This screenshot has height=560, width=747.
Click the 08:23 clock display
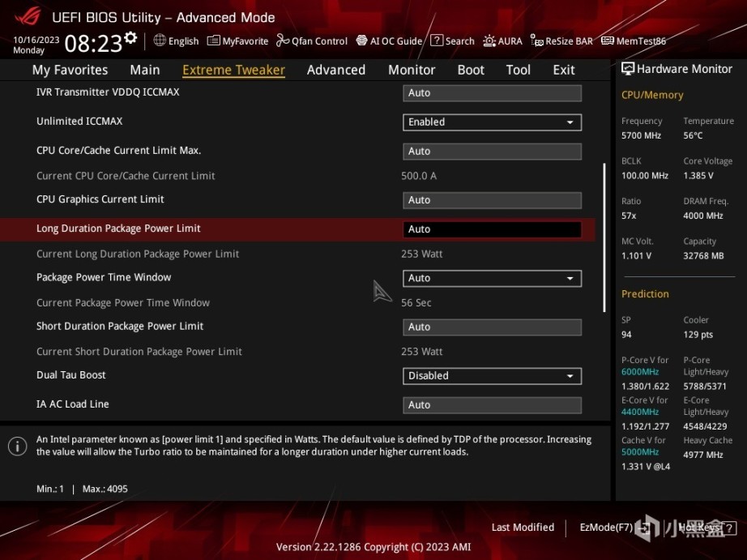tap(93, 44)
